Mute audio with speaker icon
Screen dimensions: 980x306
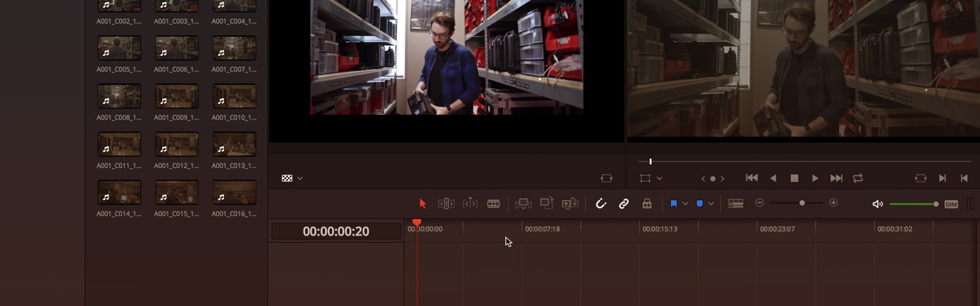point(877,204)
